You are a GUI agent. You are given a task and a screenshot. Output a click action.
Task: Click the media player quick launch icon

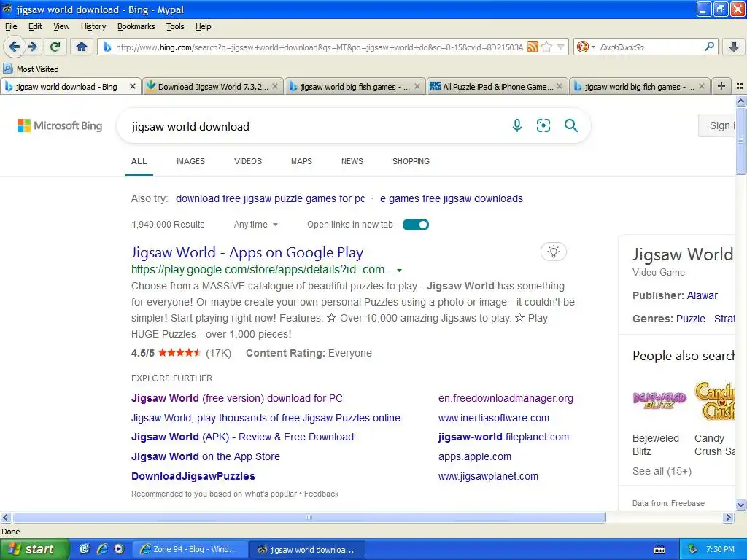(119, 549)
